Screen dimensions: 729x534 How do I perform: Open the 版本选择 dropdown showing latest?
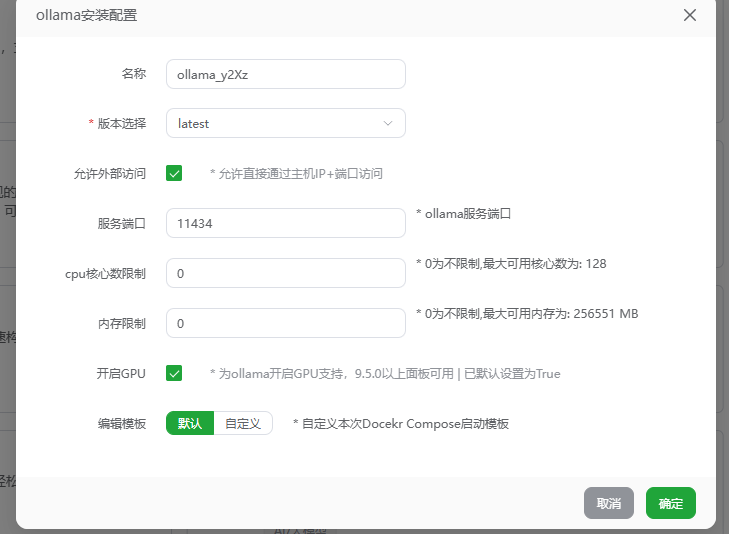275,123
